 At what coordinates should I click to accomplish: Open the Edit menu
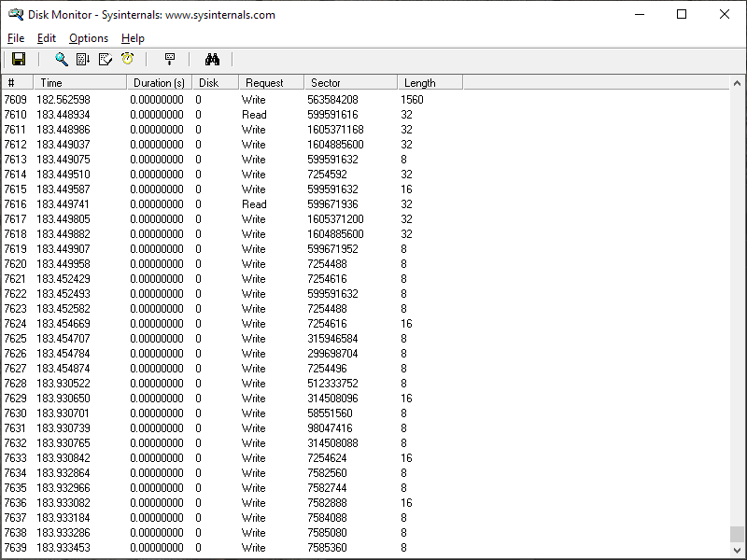click(47, 38)
